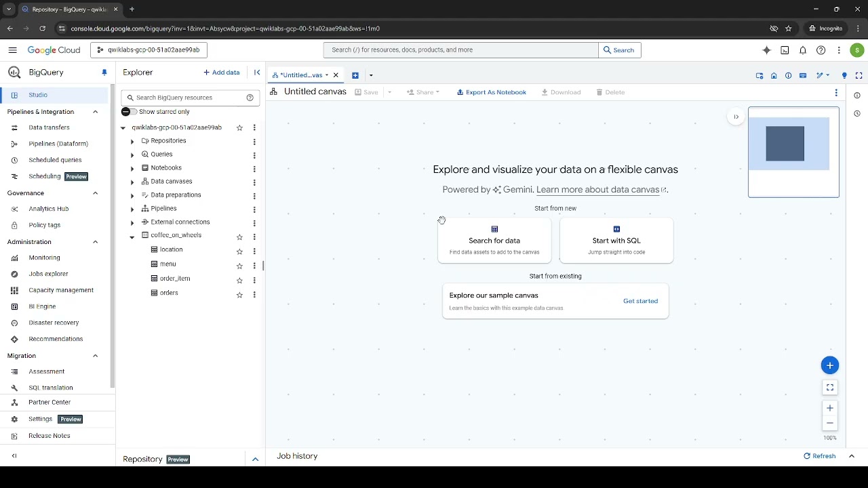868x488 pixels.
Task: Open Capacity management page
Action: [x=61, y=290]
